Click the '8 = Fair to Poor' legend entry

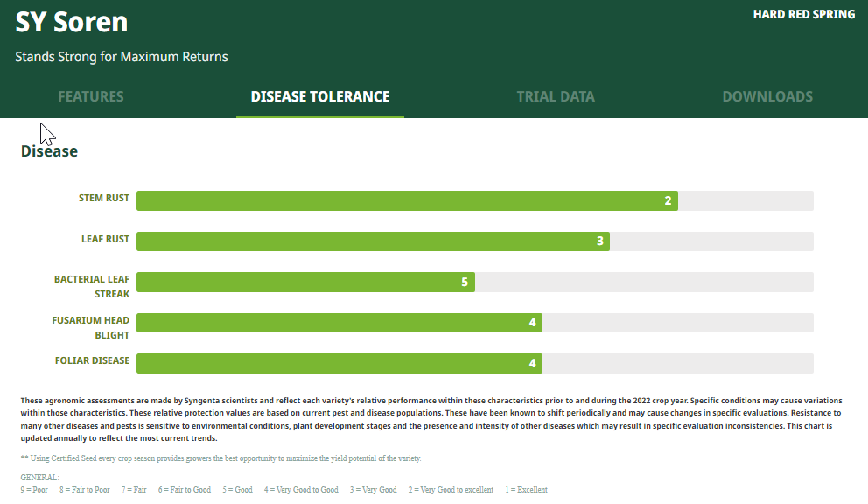coord(85,490)
